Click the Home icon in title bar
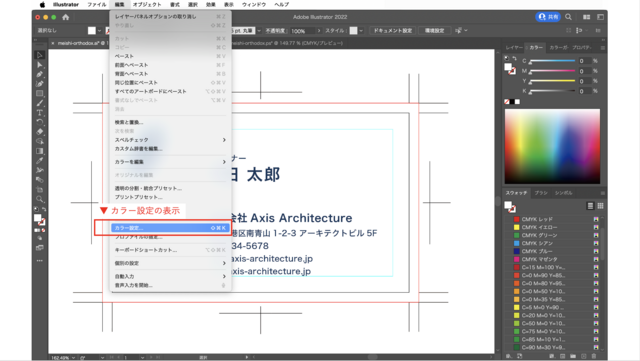Screen dimensions: 640x361 (x=66, y=17)
